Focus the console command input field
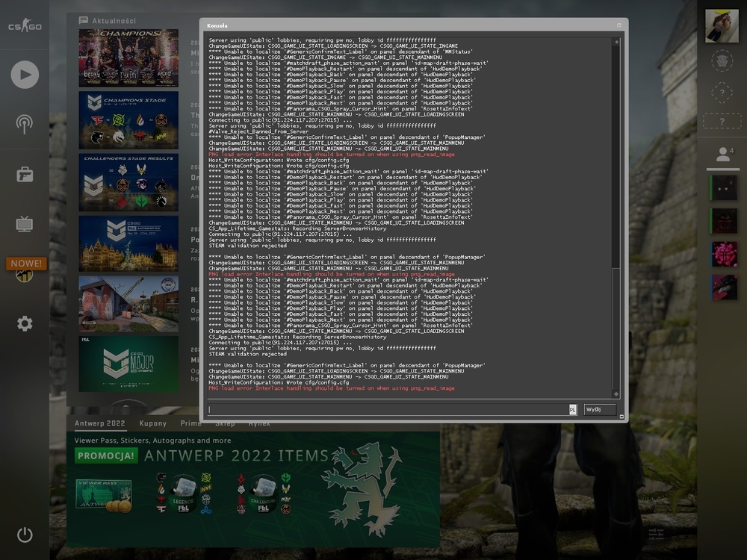This screenshot has height=560, width=747. click(x=388, y=409)
